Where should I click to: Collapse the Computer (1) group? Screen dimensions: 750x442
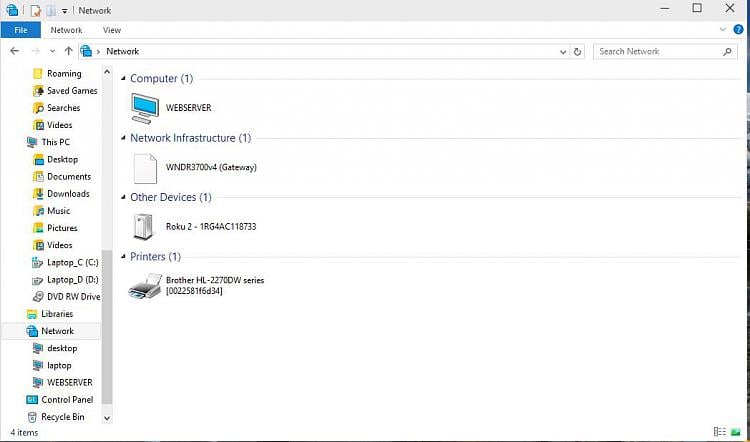(123, 78)
